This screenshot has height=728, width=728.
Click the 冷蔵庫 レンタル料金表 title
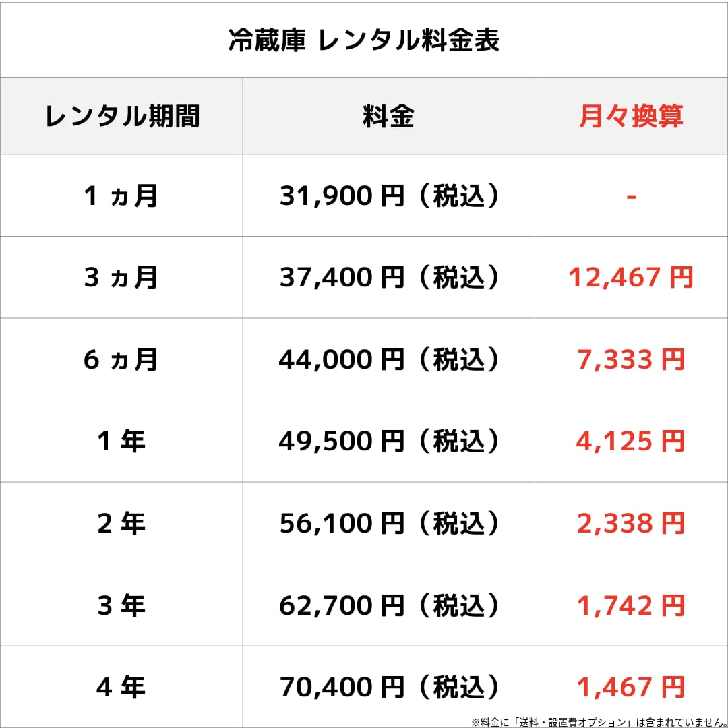pos(363,40)
